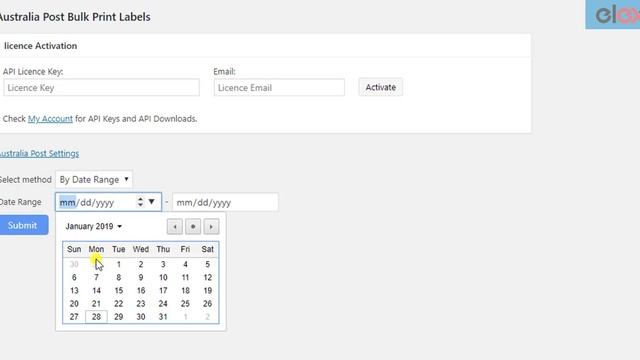Select January 1 in the calendar
Image resolution: width=640 pixels, height=360 pixels.
click(118, 264)
